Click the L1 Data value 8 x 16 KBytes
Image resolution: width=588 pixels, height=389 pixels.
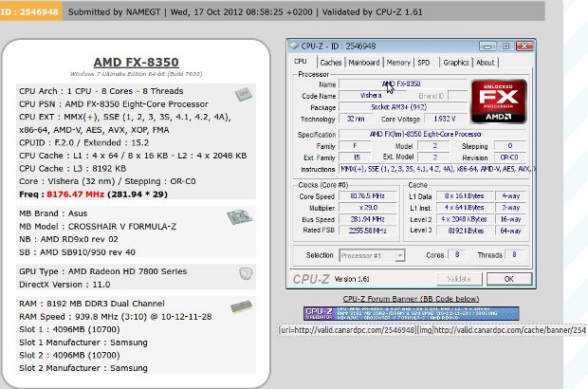point(464,196)
